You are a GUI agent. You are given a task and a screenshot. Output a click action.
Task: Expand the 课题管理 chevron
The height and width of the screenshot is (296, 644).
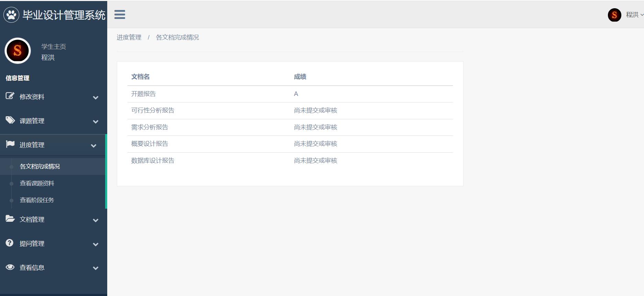(96, 122)
